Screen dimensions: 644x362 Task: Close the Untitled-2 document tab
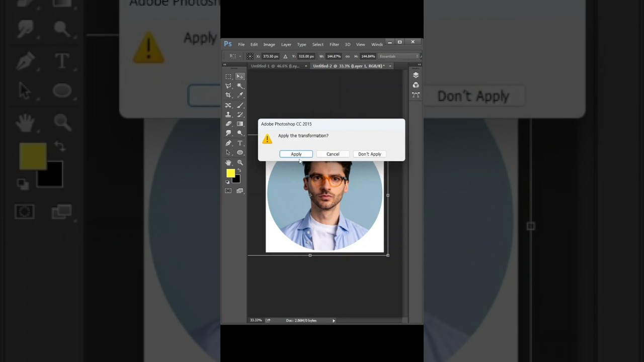[x=390, y=66]
